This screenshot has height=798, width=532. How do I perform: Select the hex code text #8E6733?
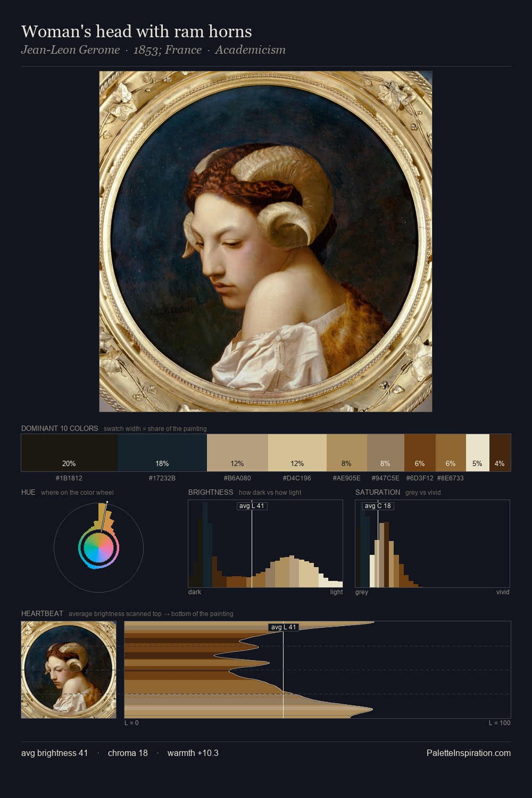(x=450, y=478)
